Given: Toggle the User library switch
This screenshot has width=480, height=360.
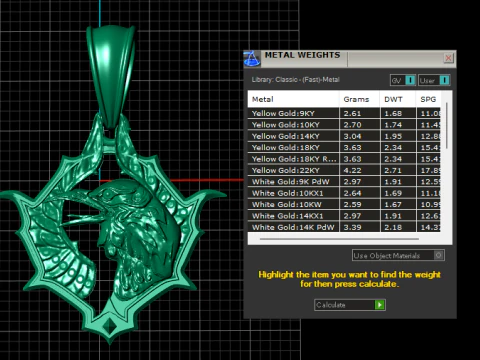Looking at the screenshot, I should coord(434,80).
